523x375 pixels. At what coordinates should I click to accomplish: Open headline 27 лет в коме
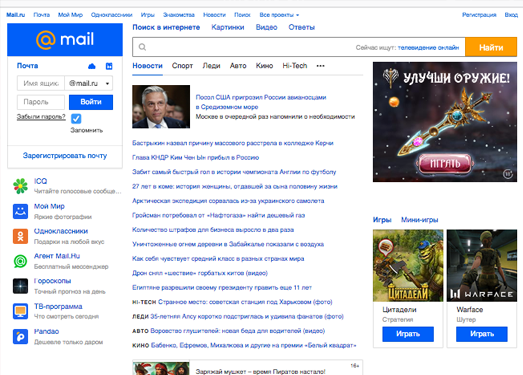point(235,186)
